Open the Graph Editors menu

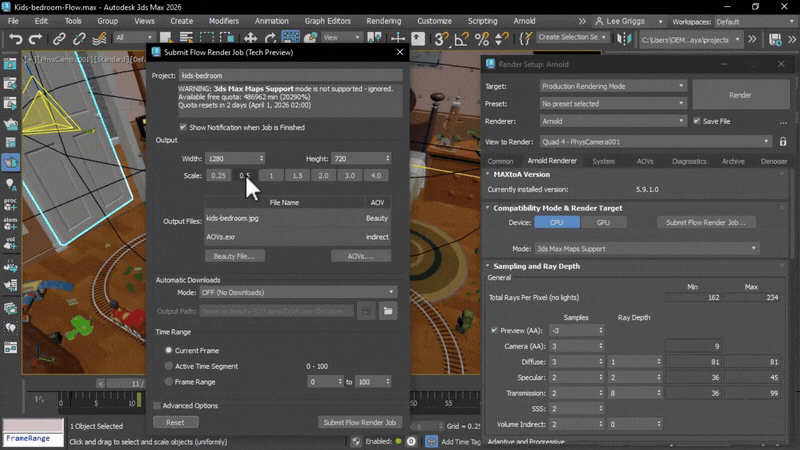pos(328,21)
